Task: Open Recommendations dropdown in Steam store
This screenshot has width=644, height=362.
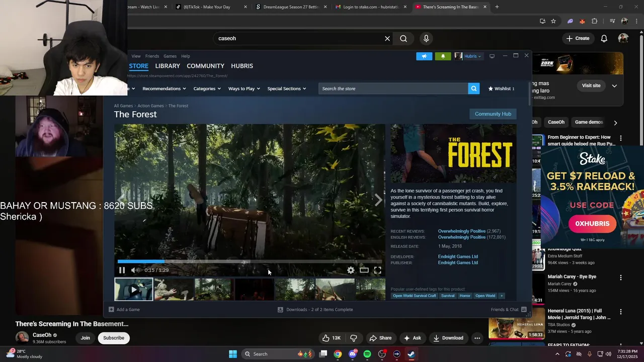Action: (164, 88)
